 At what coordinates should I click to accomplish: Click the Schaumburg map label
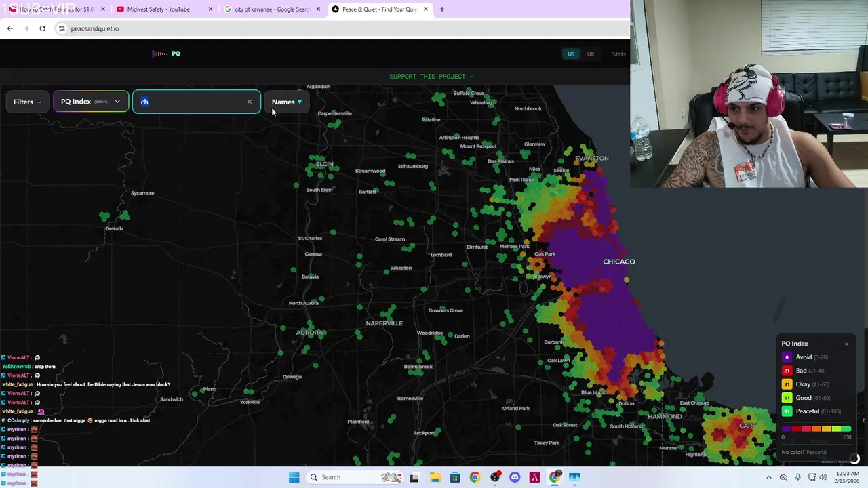(413, 166)
